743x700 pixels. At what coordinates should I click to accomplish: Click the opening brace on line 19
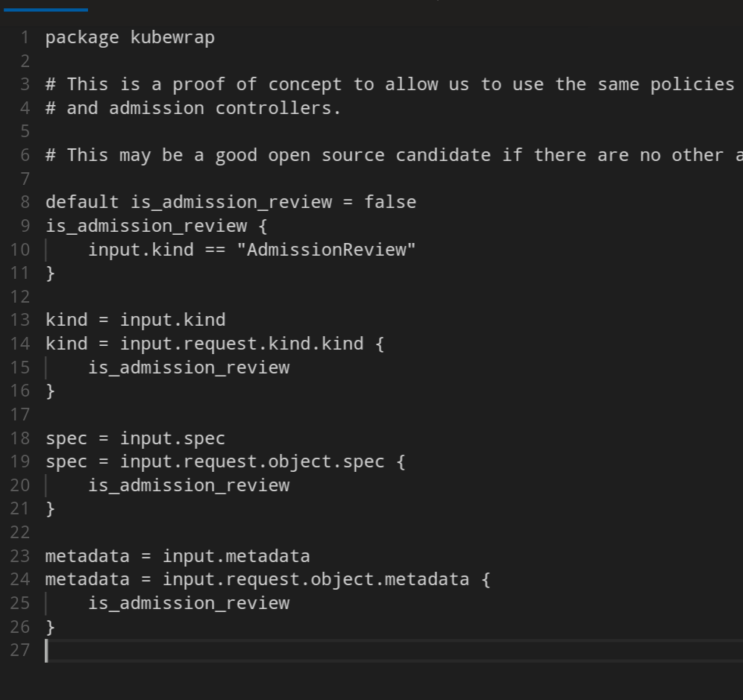(400, 461)
